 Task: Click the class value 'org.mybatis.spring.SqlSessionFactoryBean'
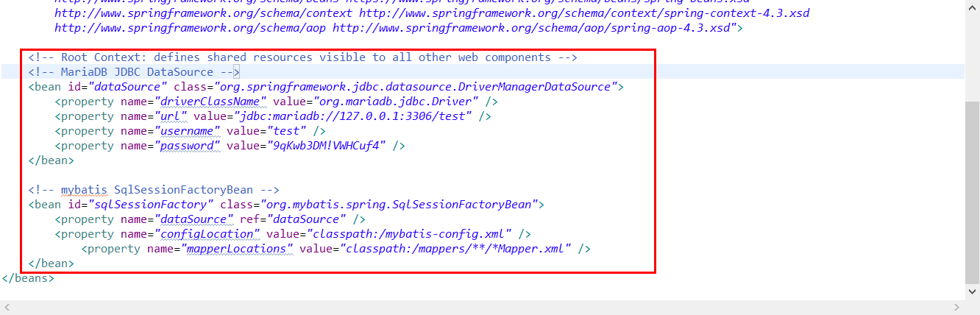pyautogui.click(x=400, y=205)
